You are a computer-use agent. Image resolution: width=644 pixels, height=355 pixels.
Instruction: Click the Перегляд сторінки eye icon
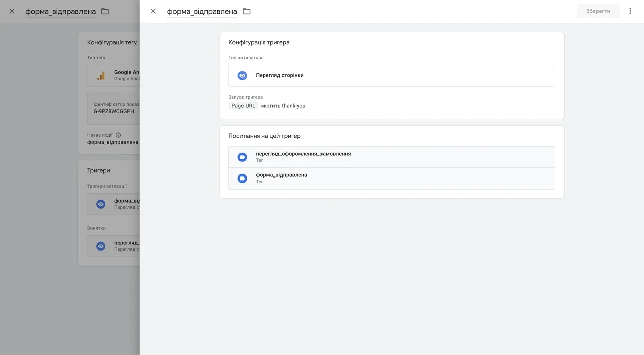242,75
